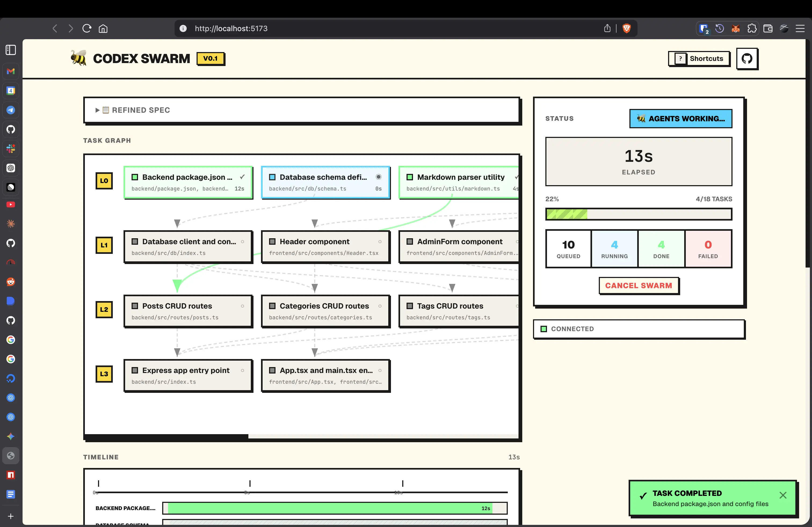Toggle the browser sidebar panel icon
This screenshot has width=812, height=527.
click(x=11, y=50)
